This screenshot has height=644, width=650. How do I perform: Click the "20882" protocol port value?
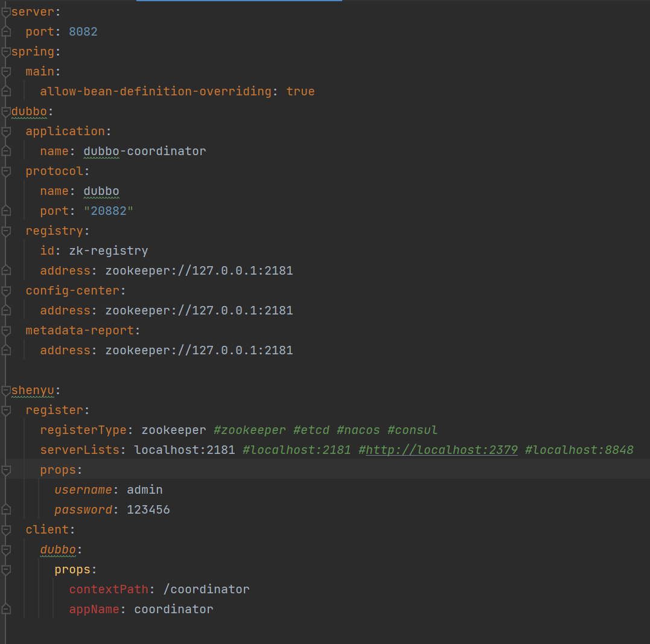(108, 211)
